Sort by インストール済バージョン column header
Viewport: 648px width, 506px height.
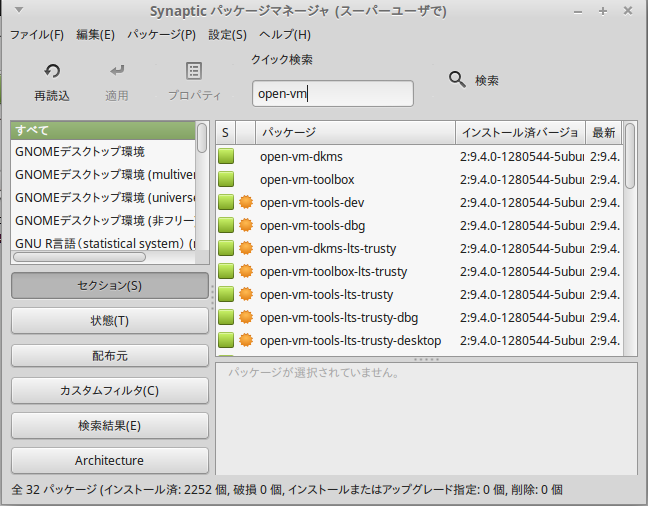coord(520,133)
